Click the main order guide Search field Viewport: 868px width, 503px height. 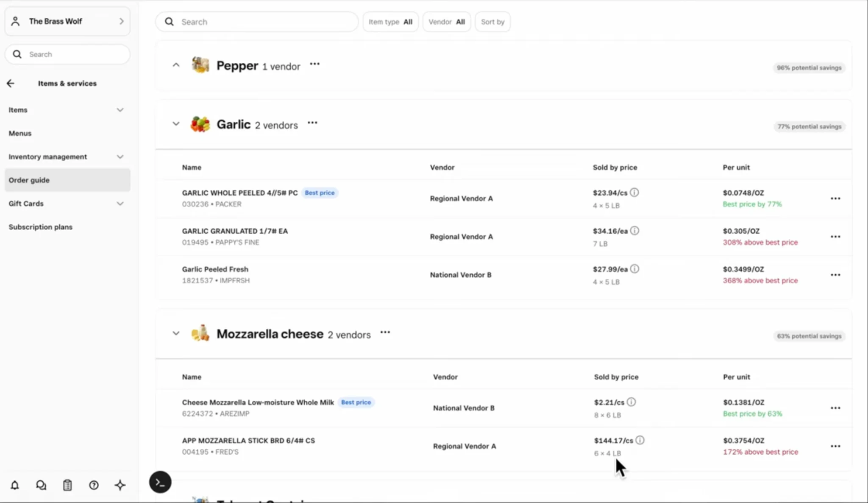point(257,22)
